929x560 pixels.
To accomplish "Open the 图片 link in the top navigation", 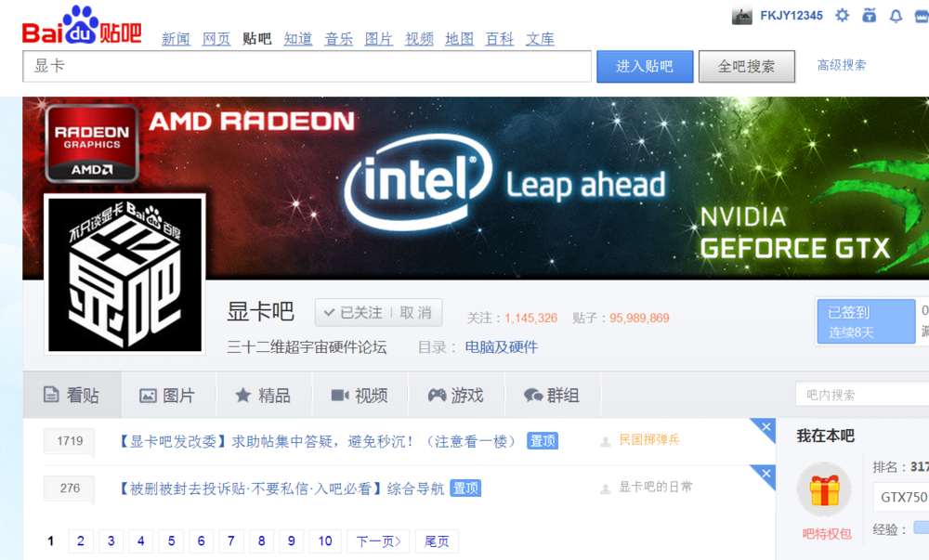I will click(379, 39).
